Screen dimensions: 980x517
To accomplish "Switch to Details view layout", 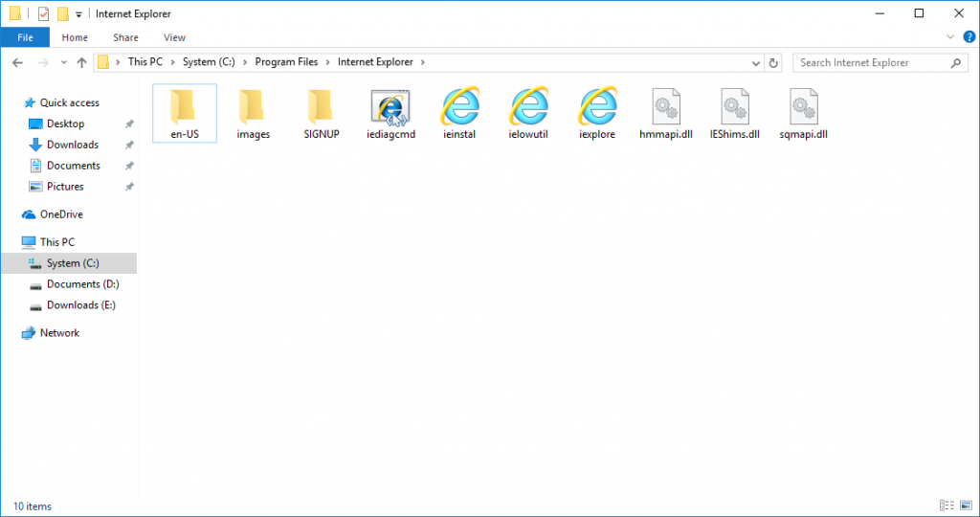I will coord(947,506).
